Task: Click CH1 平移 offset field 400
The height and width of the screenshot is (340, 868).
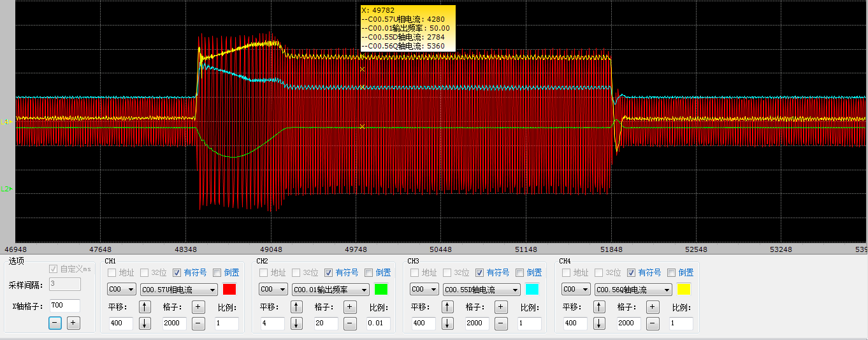Action: pos(120,323)
